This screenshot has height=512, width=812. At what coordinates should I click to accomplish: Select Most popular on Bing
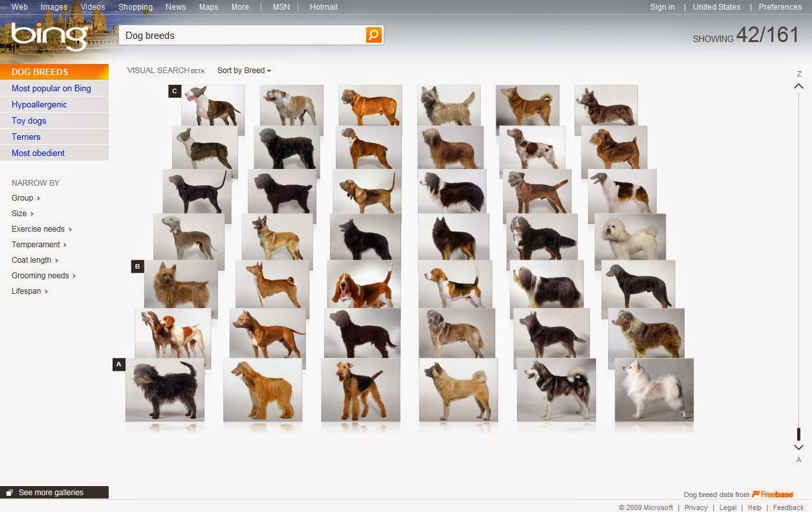[54, 89]
